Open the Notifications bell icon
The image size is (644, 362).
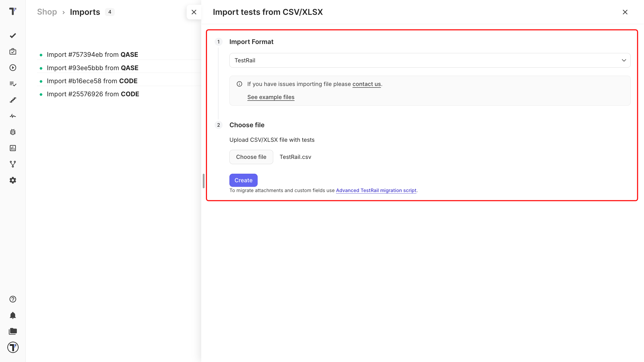(x=13, y=315)
